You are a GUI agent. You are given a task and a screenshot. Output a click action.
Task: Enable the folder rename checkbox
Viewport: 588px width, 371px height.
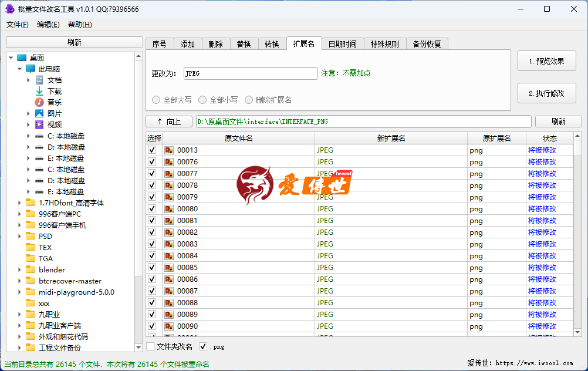point(151,346)
